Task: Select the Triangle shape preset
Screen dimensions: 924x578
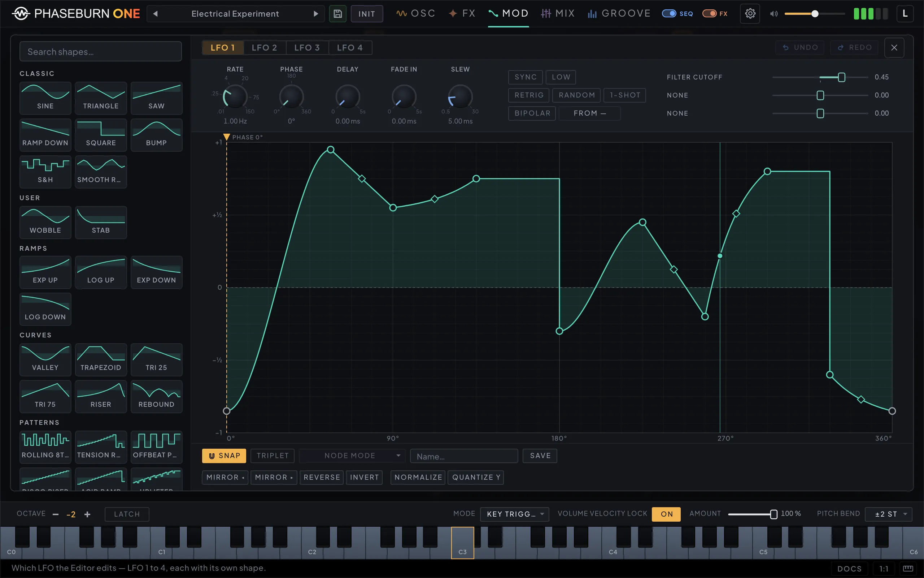Action: (x=101, y=98)
